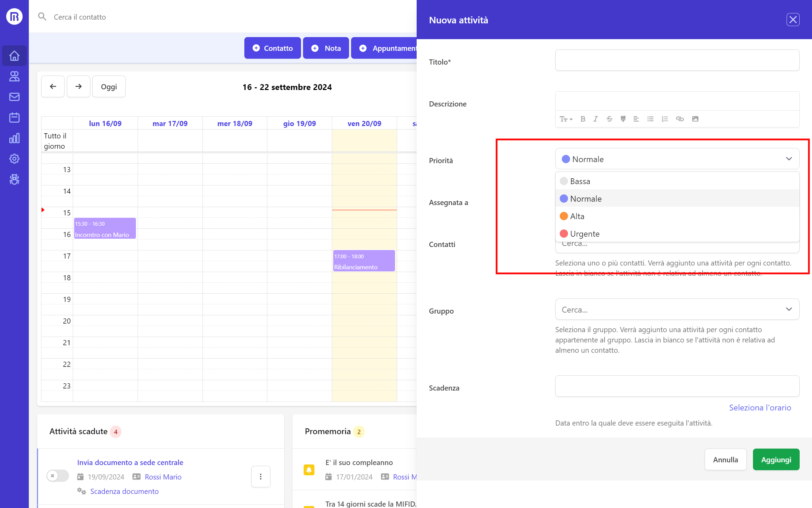
Task: Collapse the Priorità dropdown chevron
Action: (789, 159)
